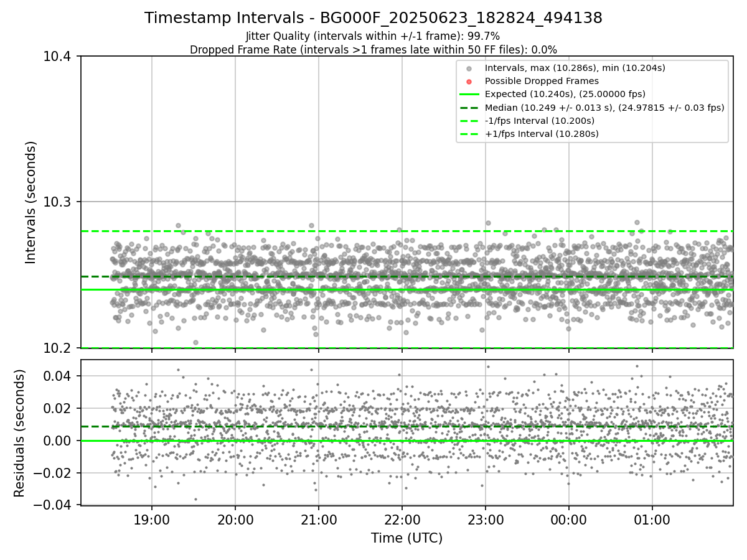This screenshot has width=747, height=560.
Task: Select legend entry 'Possible Dropped Frames'
Action: (542, 81)
